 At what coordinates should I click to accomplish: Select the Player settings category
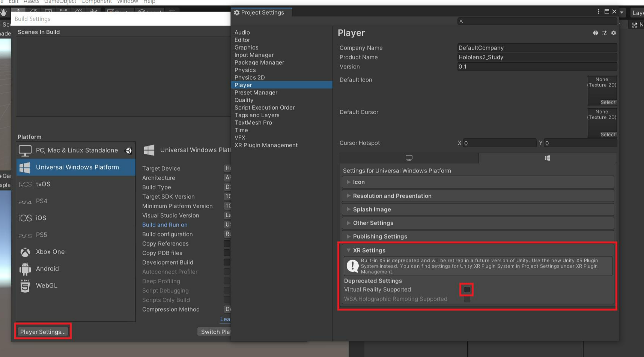pyautogui.click(x=281, y=85)
